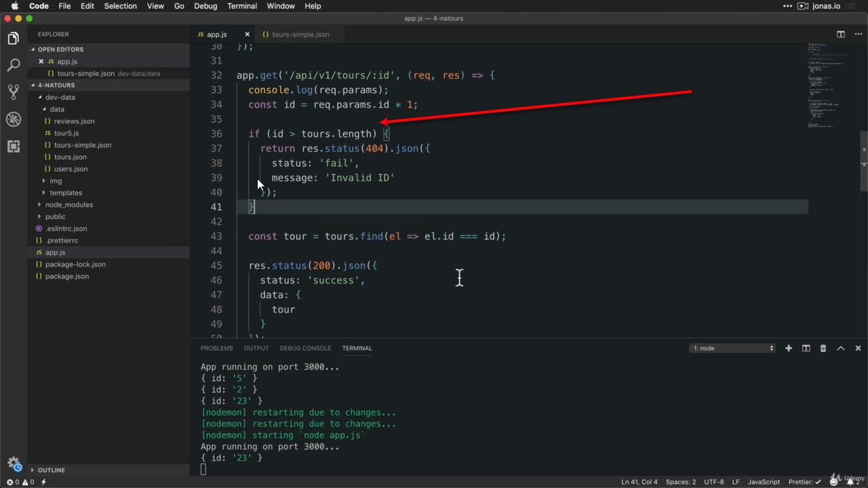The image size is (868, 488).
Task: Expand the templates folder
Action: (66, 192)
